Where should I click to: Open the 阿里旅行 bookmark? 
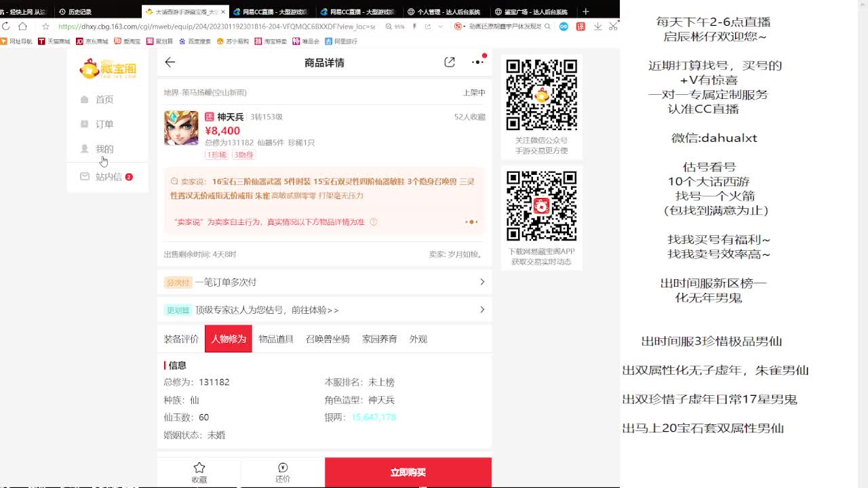click(x=342, y=41)
